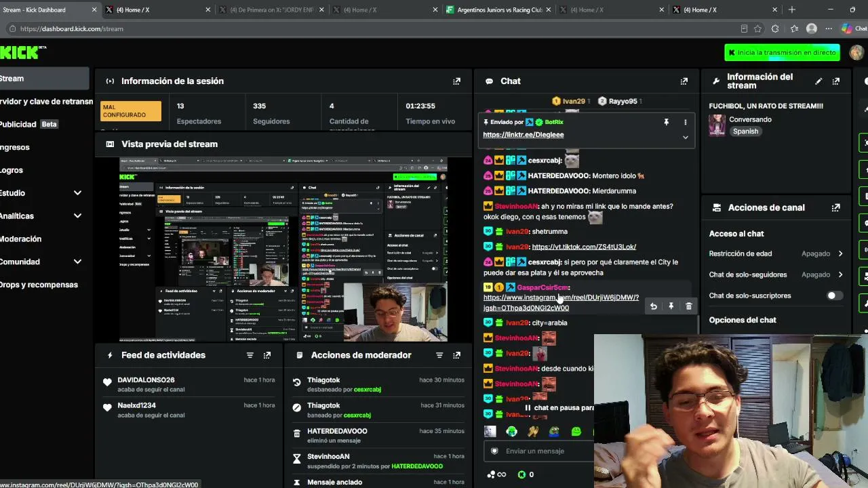Pick the green headphones frog emote
The width and height of the screenshot is (868, 488).
pos(512,431)
